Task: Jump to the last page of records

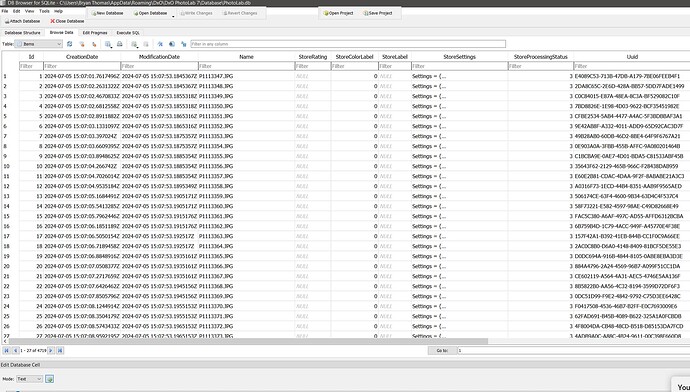Action: 60,351
